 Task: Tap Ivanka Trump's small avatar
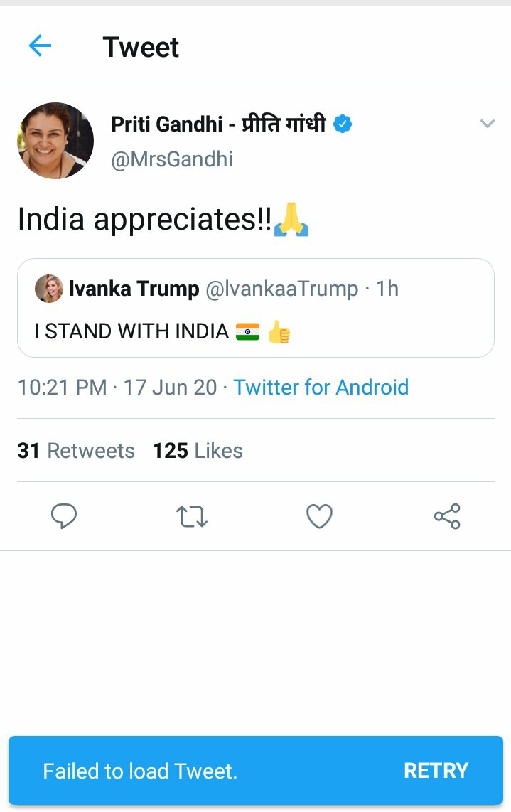click(x=49, y=289)
